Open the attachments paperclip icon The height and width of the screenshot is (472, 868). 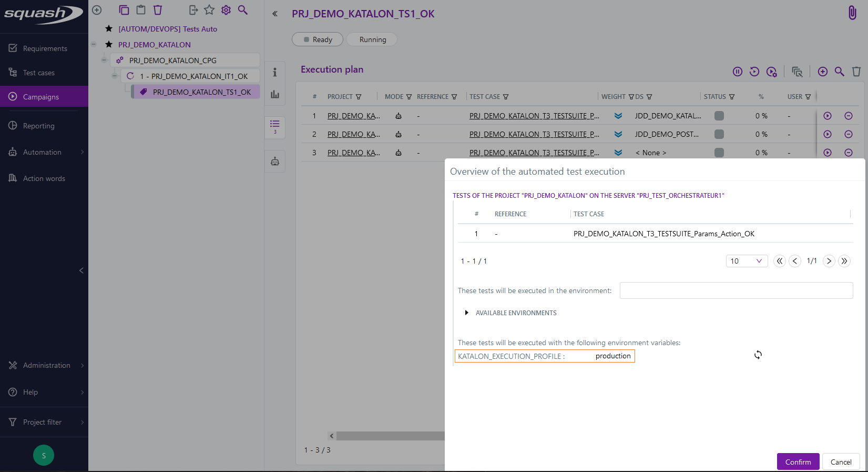click(852, 13)
